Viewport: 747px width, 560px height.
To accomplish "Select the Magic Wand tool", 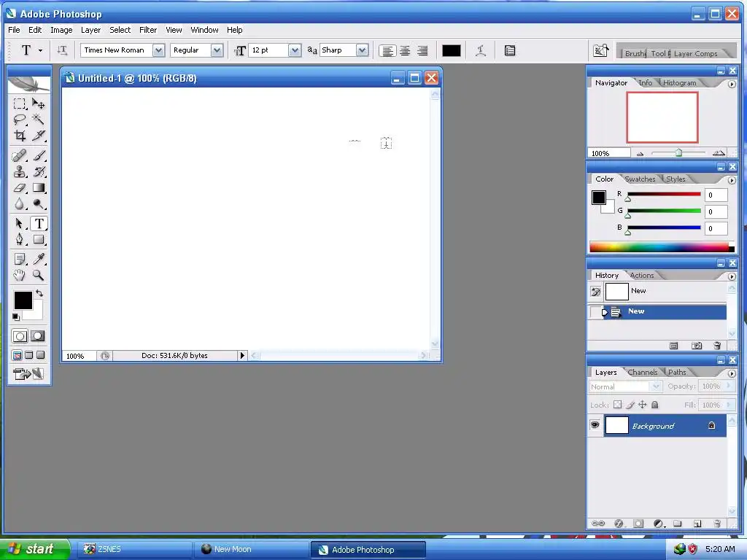I will coord(39,119).
